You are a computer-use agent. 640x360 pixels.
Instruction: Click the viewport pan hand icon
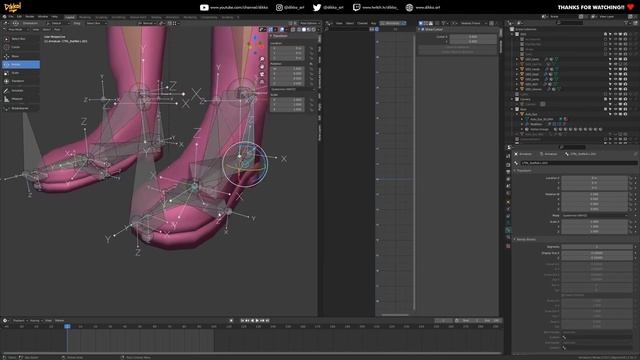pos(262,67)
